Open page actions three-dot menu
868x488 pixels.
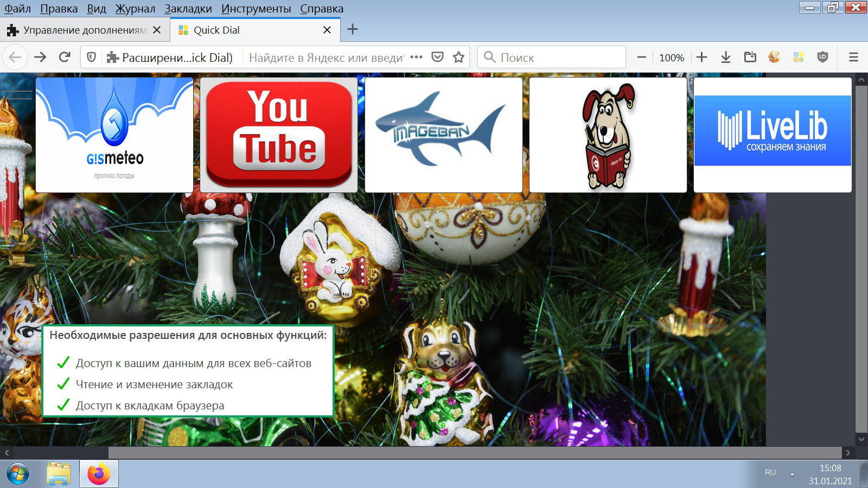coord(416,57)
